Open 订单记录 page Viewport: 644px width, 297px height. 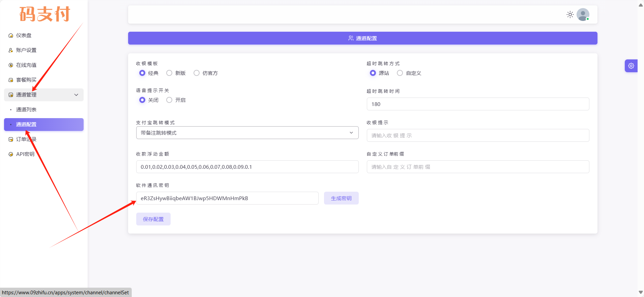pyautogui.click(x=44, y=139)
